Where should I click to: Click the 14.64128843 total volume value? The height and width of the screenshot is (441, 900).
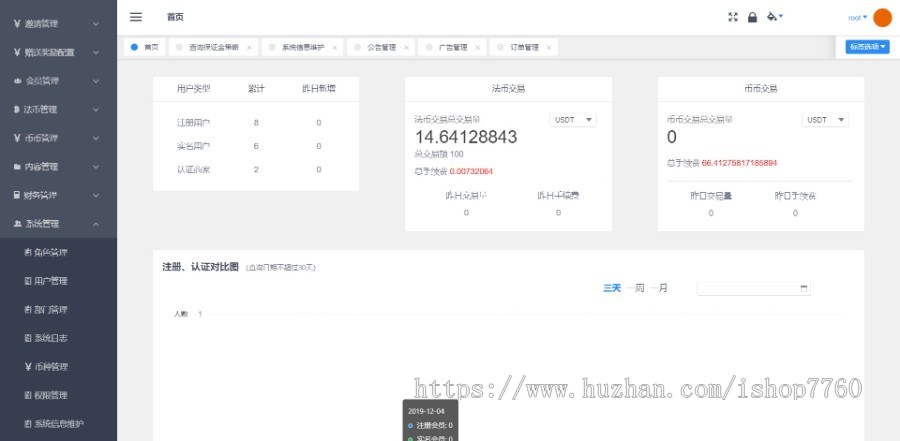click(x=466, y=137)
